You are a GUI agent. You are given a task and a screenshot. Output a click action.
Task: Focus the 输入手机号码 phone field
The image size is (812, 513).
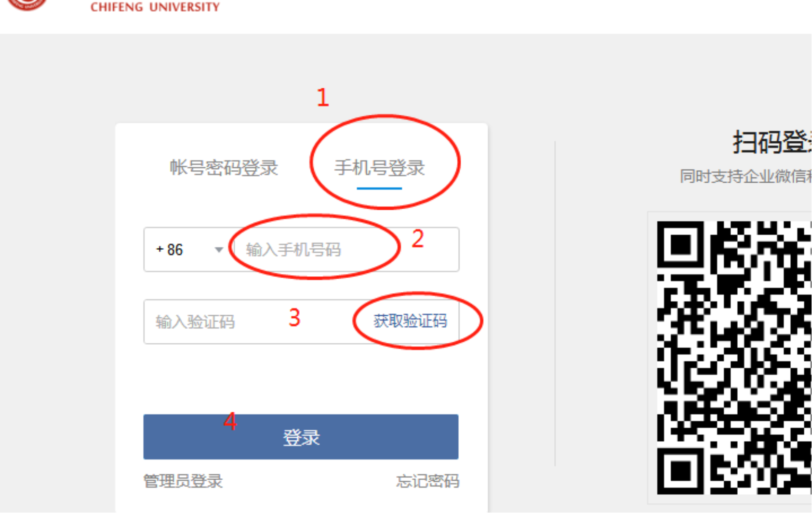click(346, 249)
